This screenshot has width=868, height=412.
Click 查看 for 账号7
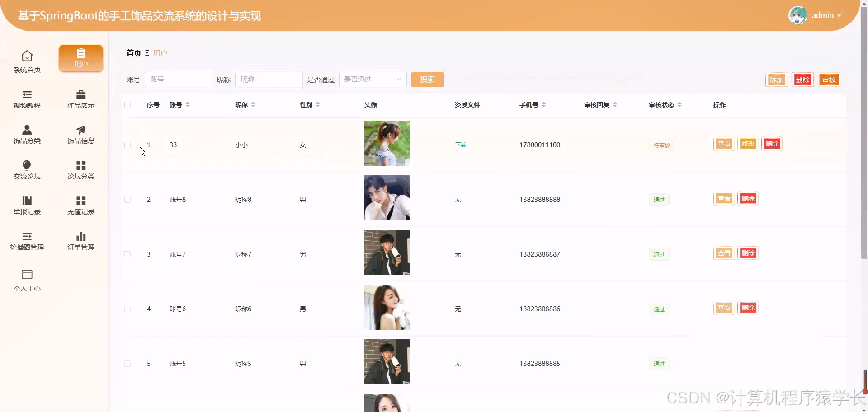[x=724, y=253]
